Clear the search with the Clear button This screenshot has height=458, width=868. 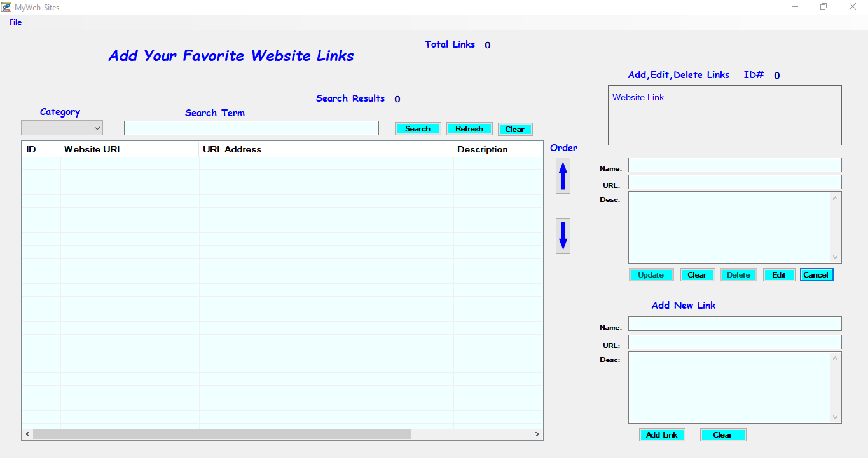(x=515, y=129)
